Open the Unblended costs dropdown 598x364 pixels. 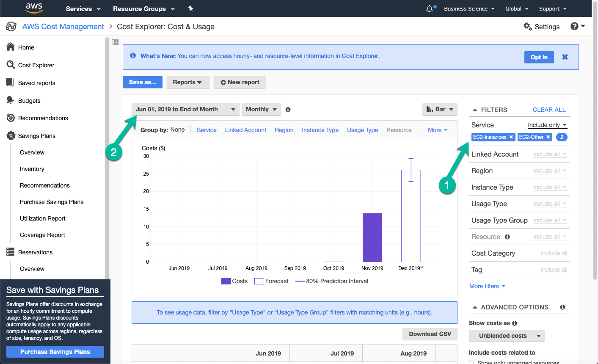tap(507, 336)
